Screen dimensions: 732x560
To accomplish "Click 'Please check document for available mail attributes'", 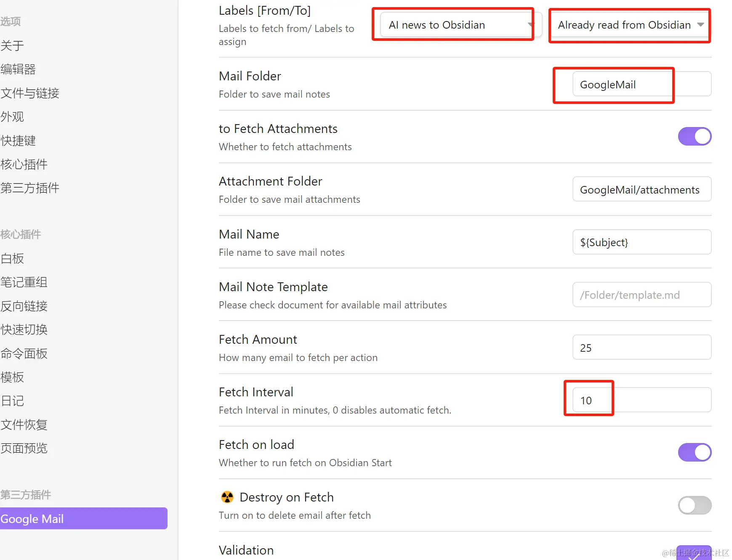I will point(333,305).
